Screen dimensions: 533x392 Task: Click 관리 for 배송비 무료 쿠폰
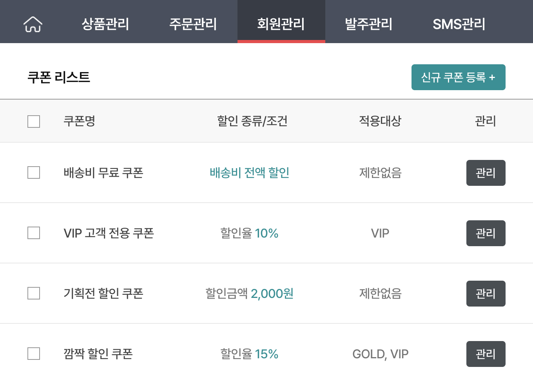486,173
